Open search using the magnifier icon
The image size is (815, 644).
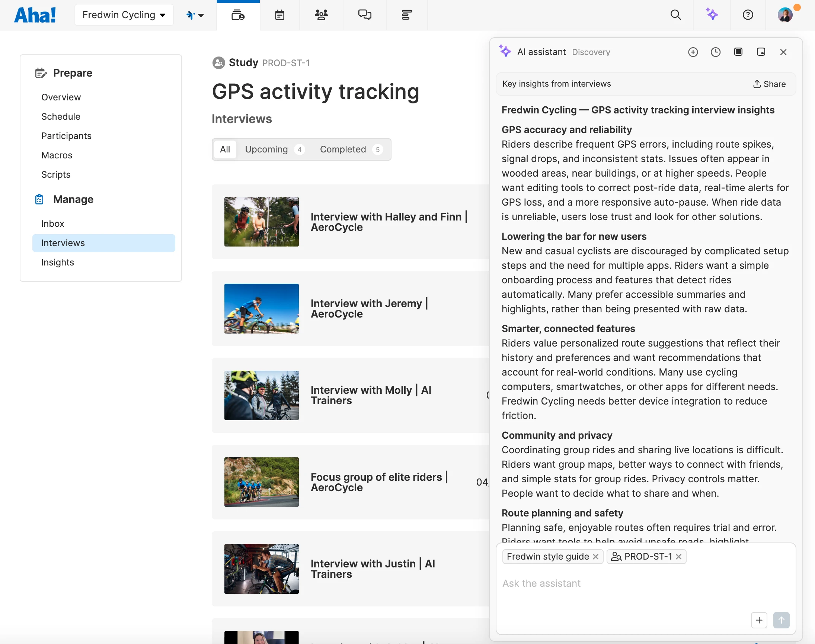[675, 15]
